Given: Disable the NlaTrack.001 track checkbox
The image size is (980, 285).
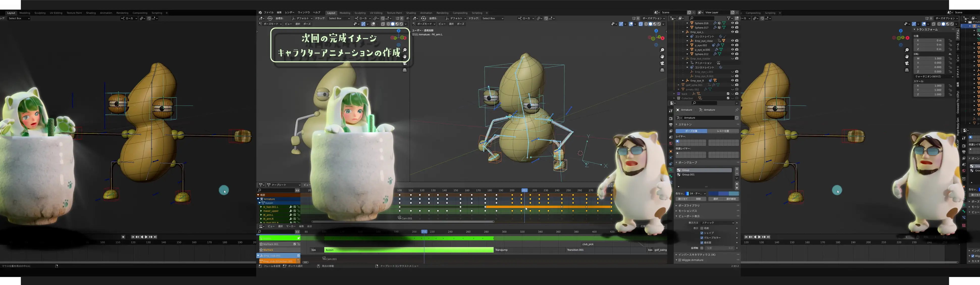Looking at the screenshot, I should point(295,244).
